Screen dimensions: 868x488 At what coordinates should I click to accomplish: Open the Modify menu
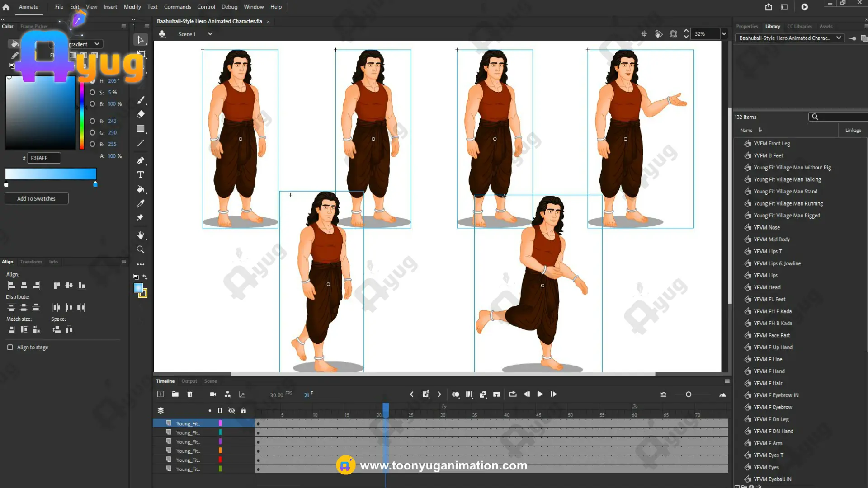pyautogui.click(x=132, y=7)
